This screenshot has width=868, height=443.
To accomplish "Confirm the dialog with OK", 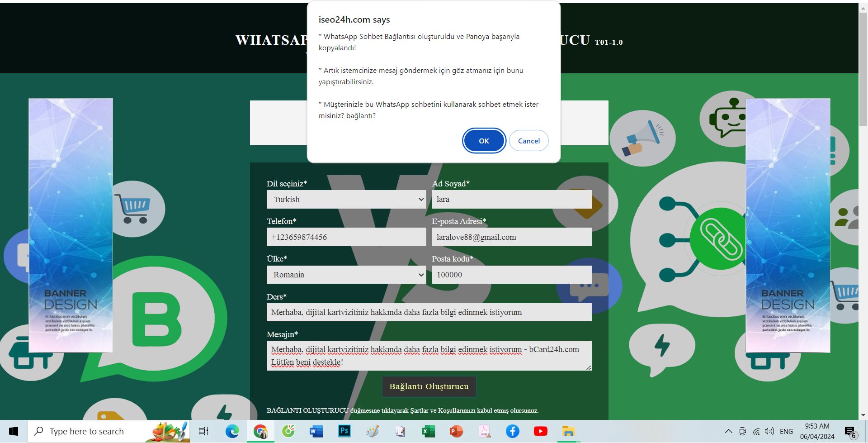I will [x=484, y=141].
